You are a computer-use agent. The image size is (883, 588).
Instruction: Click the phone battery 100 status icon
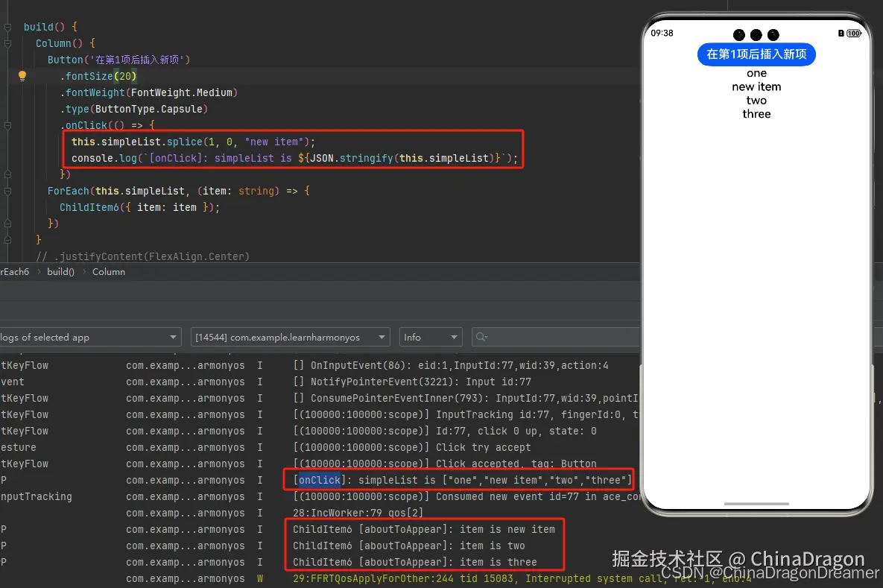coord(854,34)
